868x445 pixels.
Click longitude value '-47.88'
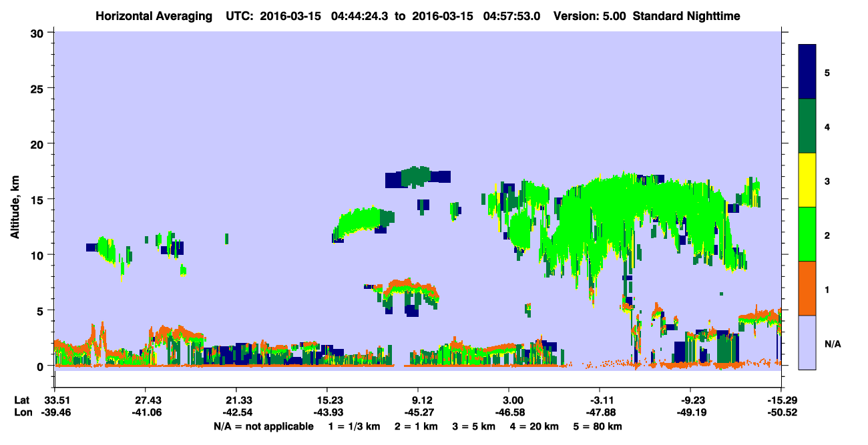point(600,413)
